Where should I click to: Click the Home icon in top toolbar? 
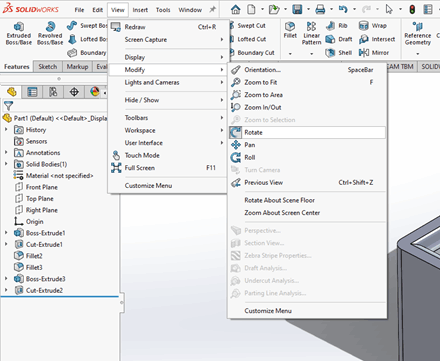click(x=236, y=9)
